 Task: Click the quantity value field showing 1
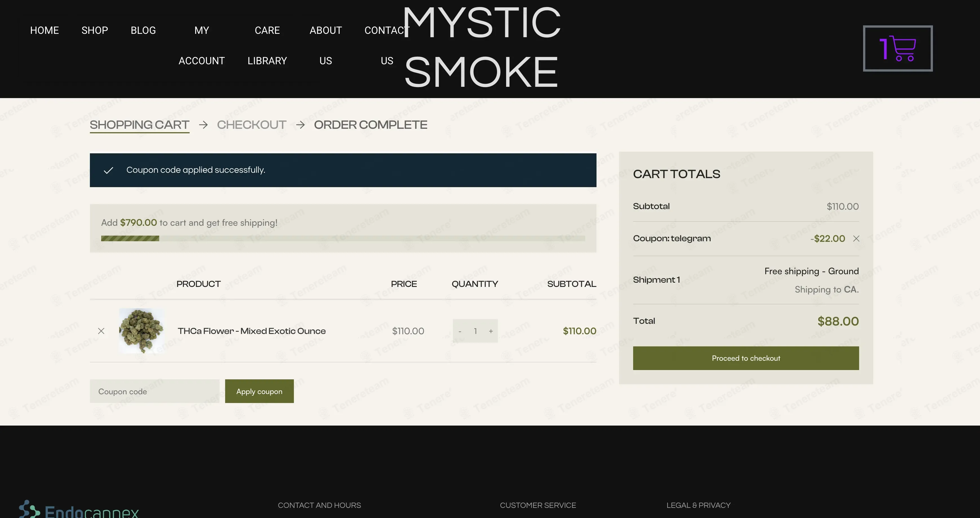tap(476, 331)
